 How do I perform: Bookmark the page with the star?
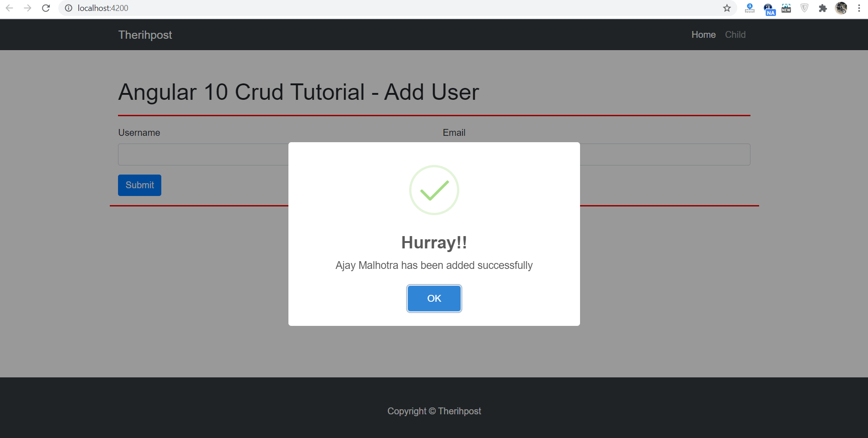(x=727, y=8)
